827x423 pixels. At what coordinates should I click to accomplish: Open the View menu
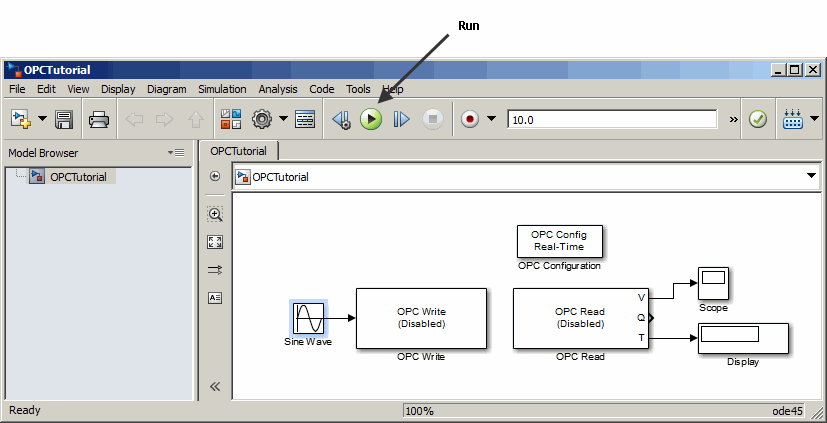pyautogui.click(x=78, y=89)
